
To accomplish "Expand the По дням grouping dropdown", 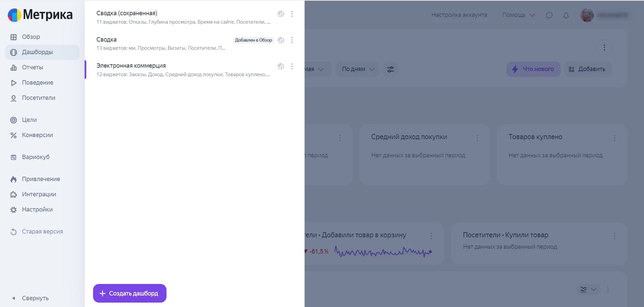I will coord(358,69).
